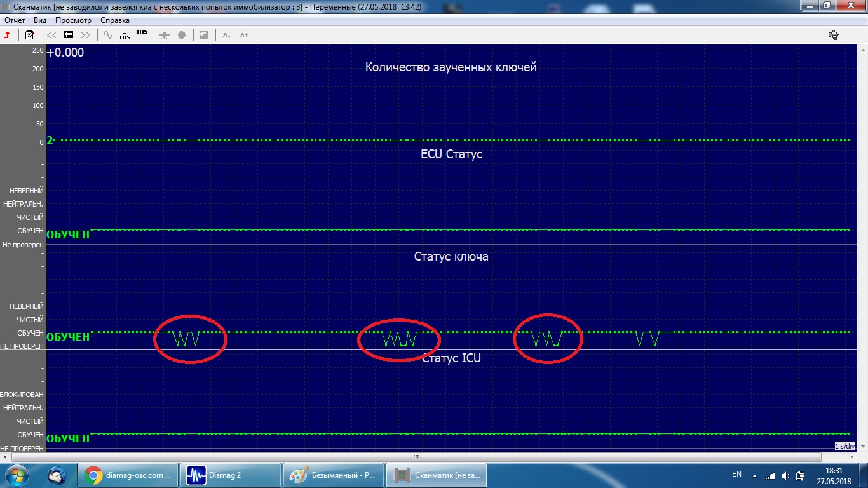This screenshot has width=868, height=488.
Task: Open the Windows Start button
Action: (x=17, y=475)
